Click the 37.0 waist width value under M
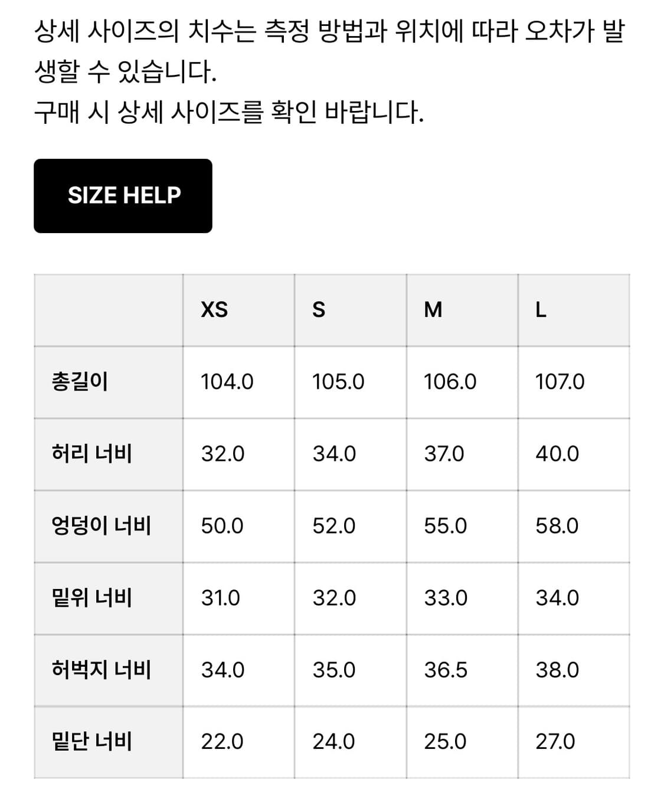Image resolution: width=664 pixels, height=812 pixels. point(440,454)
